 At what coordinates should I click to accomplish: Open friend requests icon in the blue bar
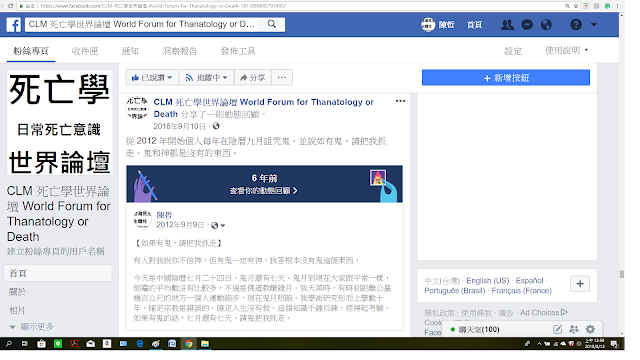[507, 25]
